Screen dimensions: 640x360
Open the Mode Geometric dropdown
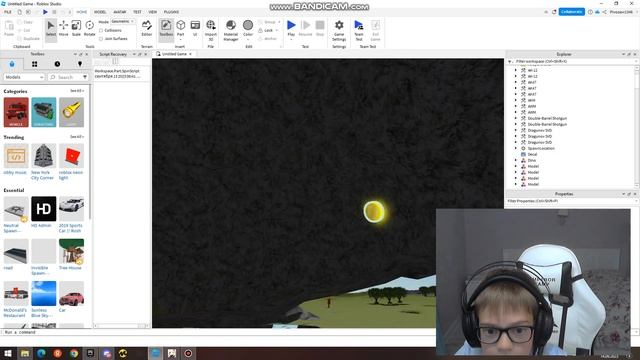[x=123, y=22]
